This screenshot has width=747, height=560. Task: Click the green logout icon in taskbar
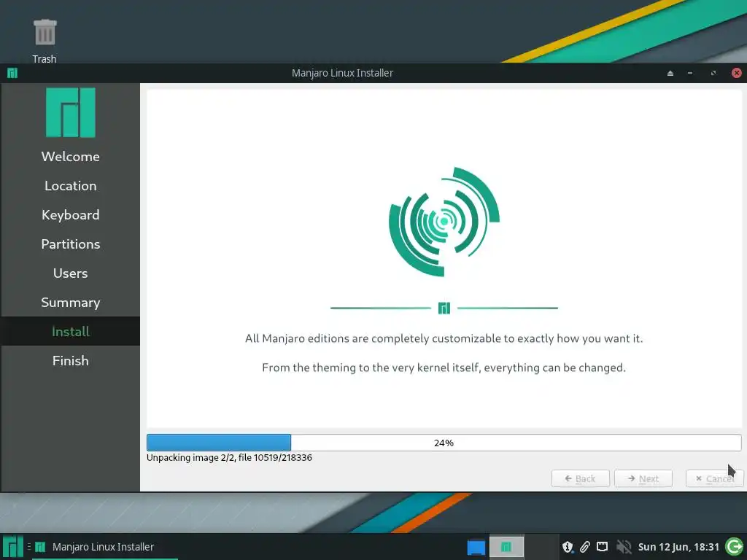coord(734,547)
